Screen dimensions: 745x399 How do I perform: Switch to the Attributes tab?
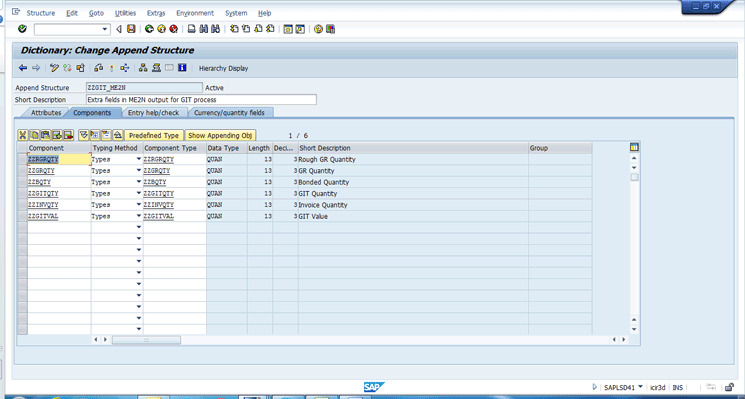coord(46,113)
